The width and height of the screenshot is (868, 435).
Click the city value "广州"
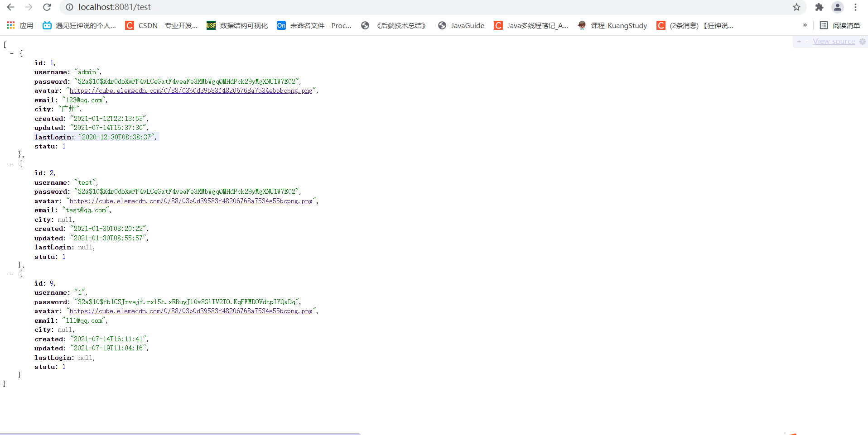click(69, 109)
